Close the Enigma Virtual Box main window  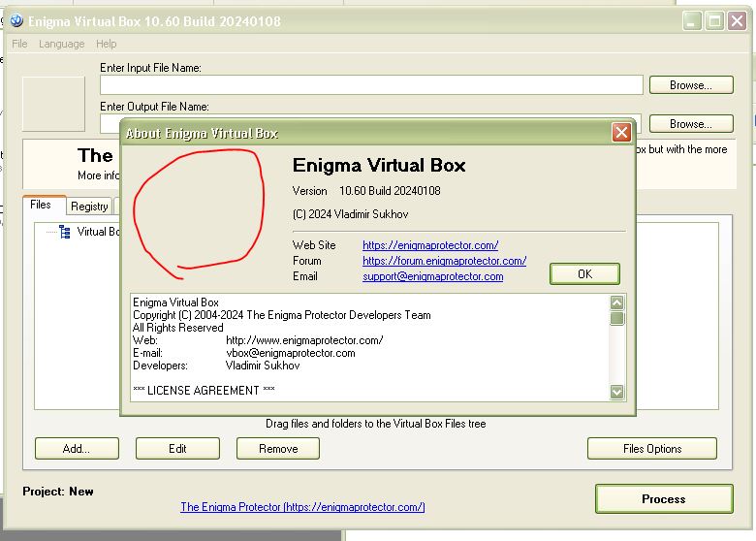point(738,21)
